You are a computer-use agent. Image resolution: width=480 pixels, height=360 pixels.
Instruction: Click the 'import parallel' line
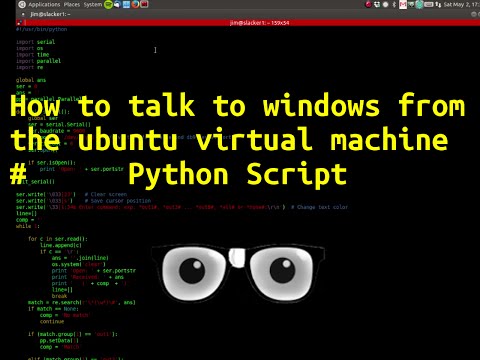coord(38,61)
